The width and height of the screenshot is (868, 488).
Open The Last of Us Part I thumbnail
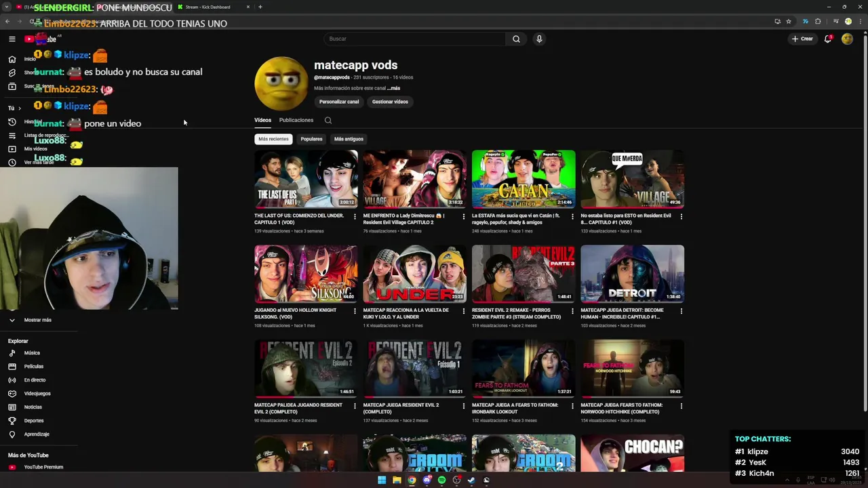coord(306,179)
